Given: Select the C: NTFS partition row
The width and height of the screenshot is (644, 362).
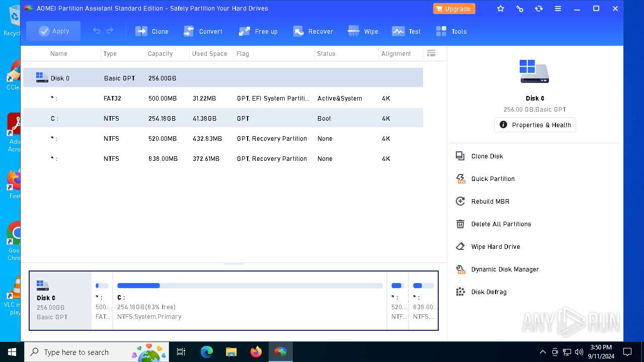Looking at the screenshot, I should pyautogui.click(x=223, y=118).
